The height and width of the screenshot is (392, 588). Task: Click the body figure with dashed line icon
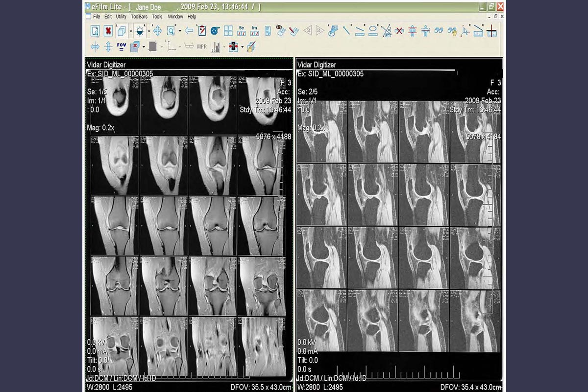pyautogui.click(x=426, y=31)
